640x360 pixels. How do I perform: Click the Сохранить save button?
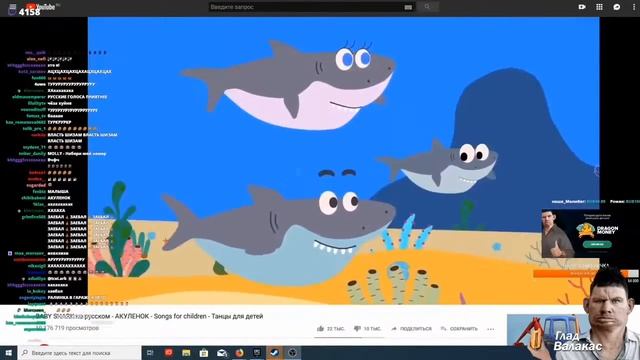[459, 329]
